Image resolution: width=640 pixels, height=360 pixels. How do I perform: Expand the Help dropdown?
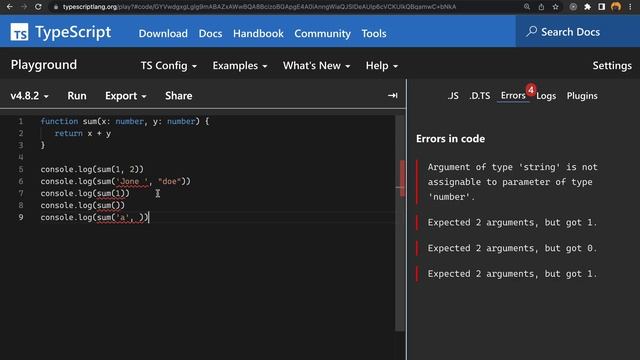click(x=382, y=66)
